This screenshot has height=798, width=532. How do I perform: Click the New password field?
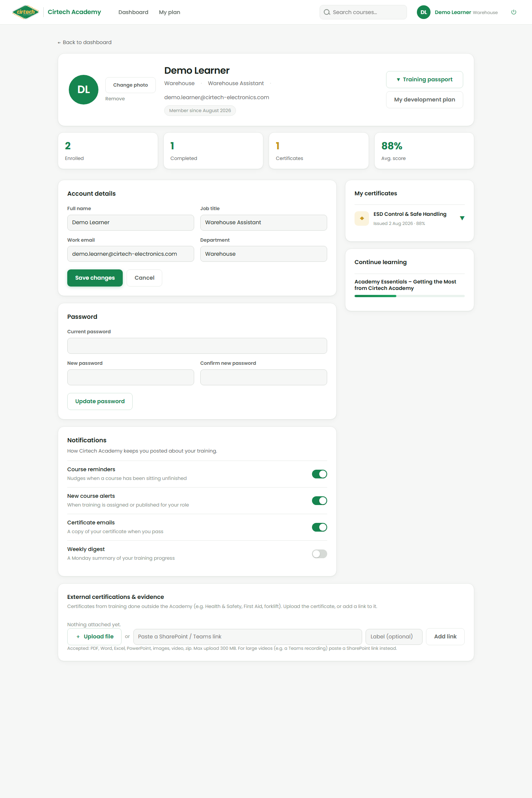[x=131, y=377]
